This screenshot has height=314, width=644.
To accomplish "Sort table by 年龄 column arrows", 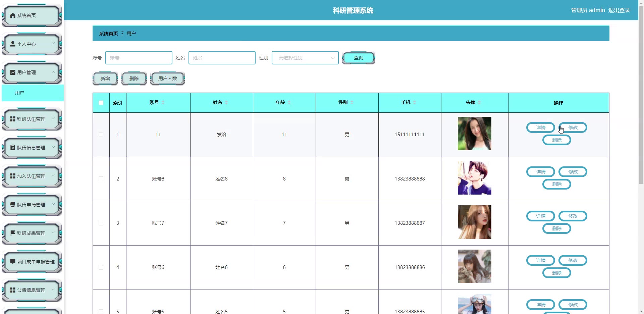I will (289, 103).
